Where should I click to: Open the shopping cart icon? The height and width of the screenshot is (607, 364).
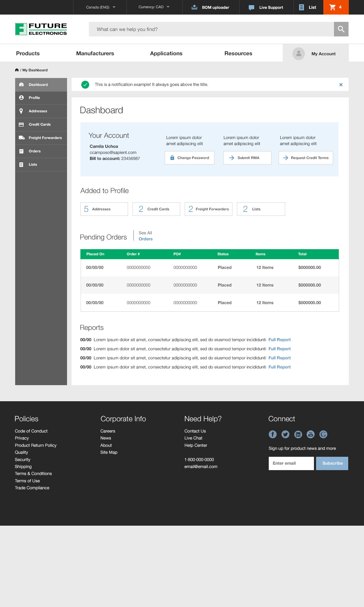click(332, 7)
